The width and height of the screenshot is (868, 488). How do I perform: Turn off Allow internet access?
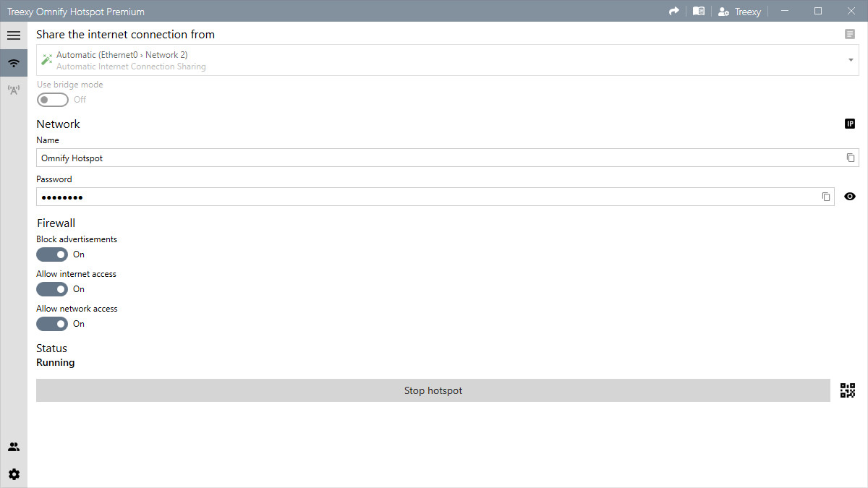point(51,288)
